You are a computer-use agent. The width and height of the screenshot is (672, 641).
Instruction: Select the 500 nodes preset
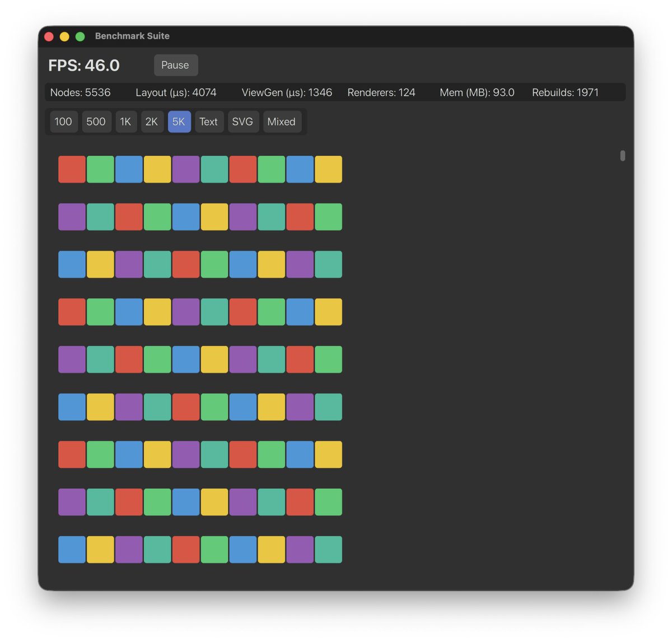click(96, 122)
